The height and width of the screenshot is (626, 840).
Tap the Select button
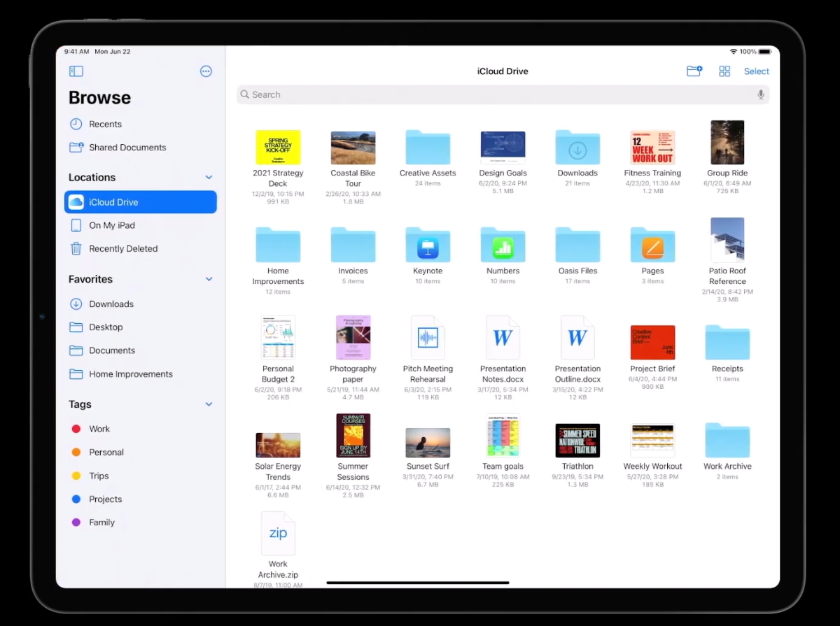pyautogui.click(x=756, y=71)
